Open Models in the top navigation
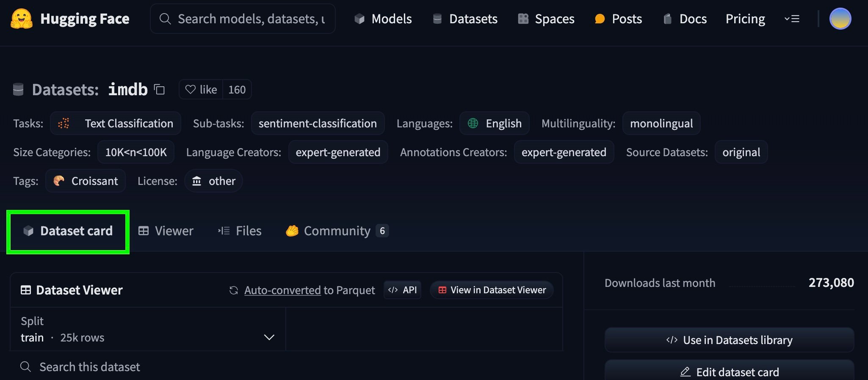Image resolution: width=868 pixels, height=380 pixels. click(x=383, y=19)
